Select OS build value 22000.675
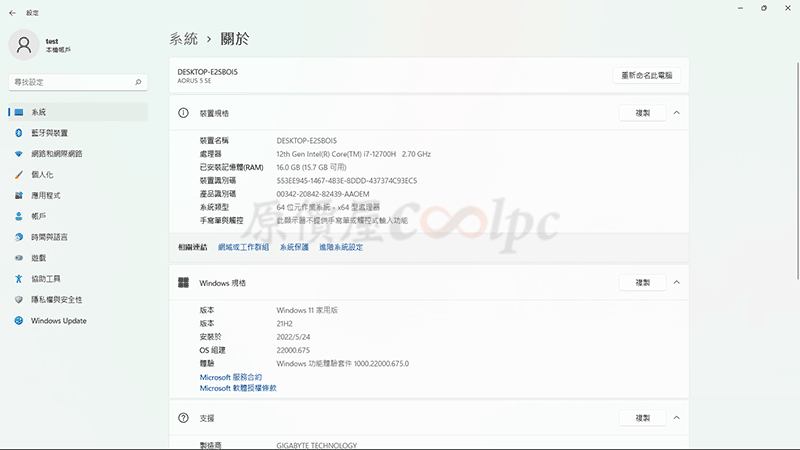This screenshot has height=450, width=800. click(x=293, y=351)
